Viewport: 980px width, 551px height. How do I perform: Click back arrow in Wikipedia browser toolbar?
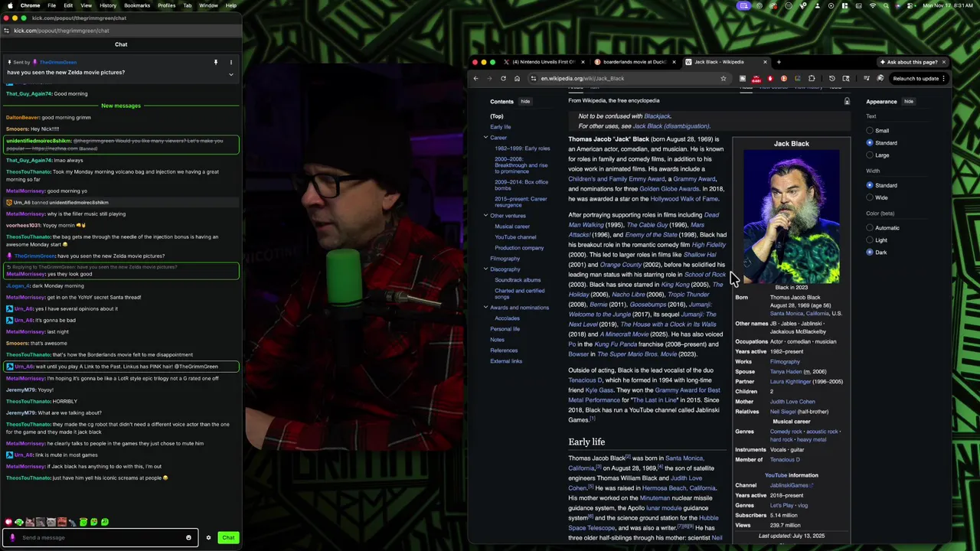pyautogui.click(x=475, y=78)
